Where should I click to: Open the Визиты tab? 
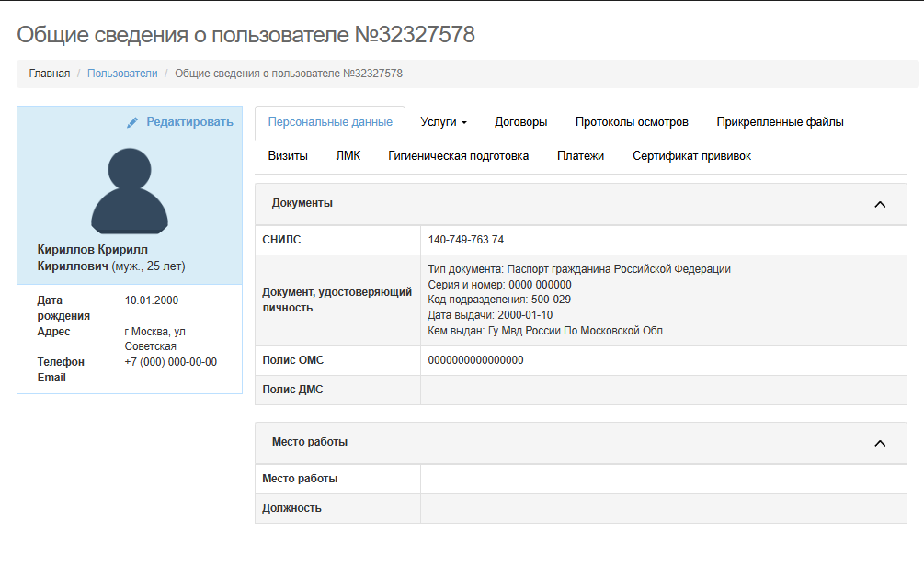point(288,156)
